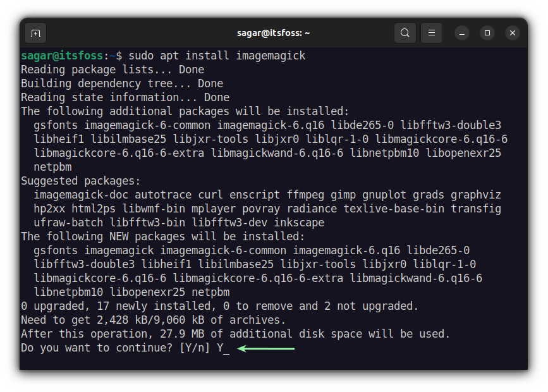Click the typed Y confirmation response
The height and width of the screenshot is (392, 548).
pos(219,347)
